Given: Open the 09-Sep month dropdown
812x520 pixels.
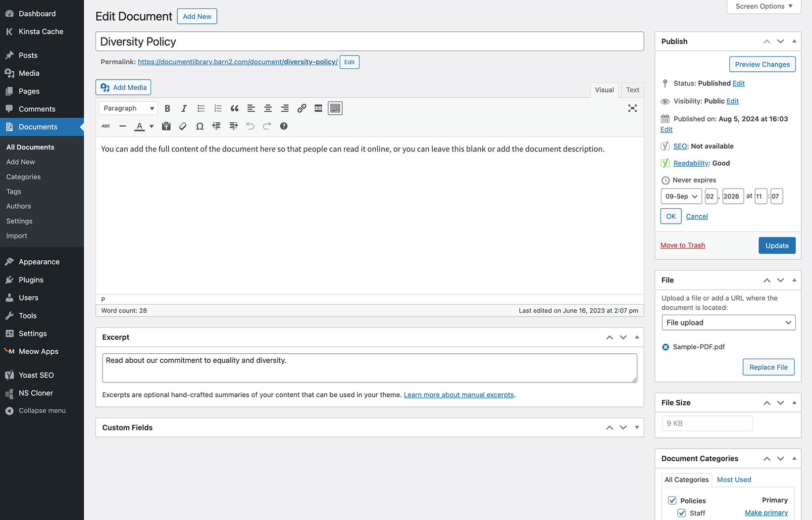Looking at the screenshot, I should pos(681,196).
